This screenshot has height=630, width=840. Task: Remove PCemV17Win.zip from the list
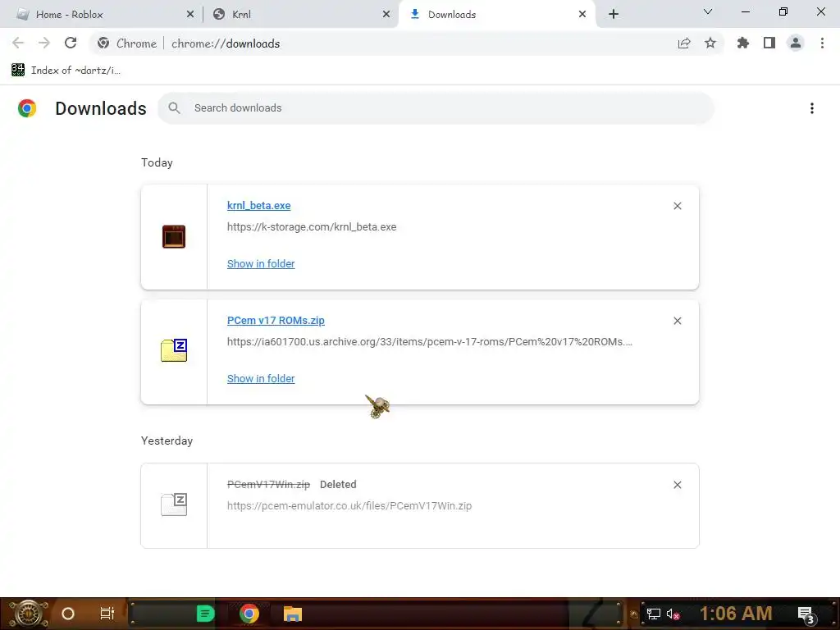[x=677, y=485]
